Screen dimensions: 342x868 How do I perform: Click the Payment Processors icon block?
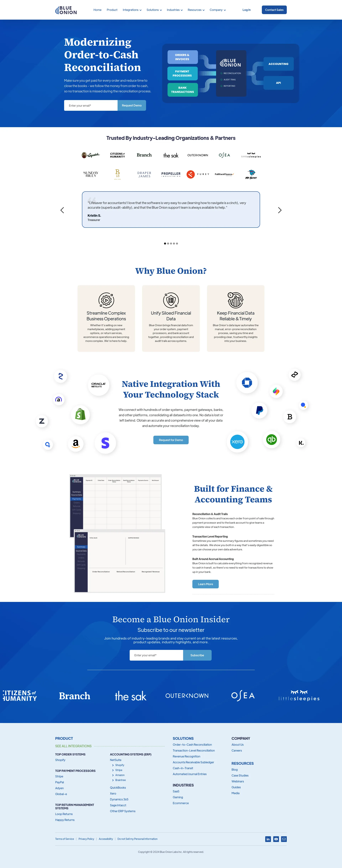point(183,73)
